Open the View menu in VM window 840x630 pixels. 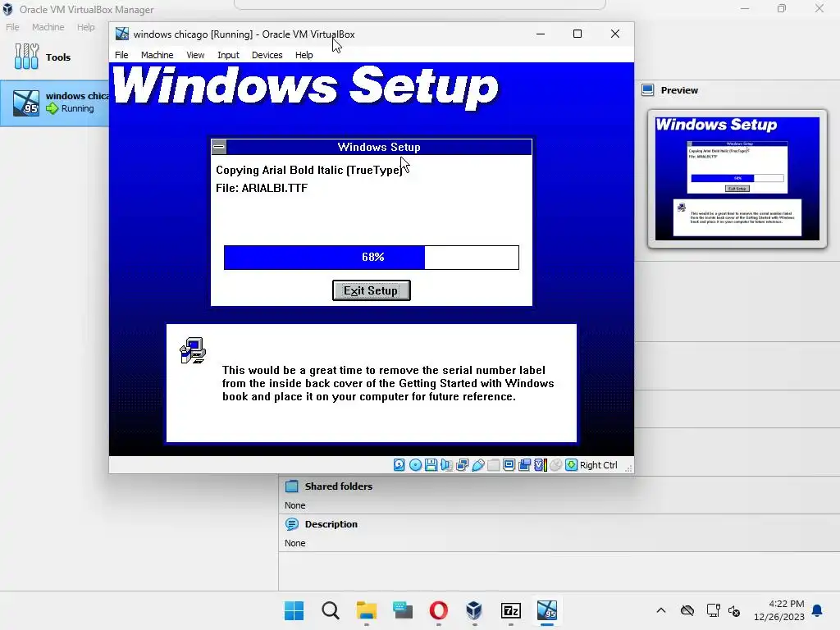pyautogui.click(x=195, y=55)
